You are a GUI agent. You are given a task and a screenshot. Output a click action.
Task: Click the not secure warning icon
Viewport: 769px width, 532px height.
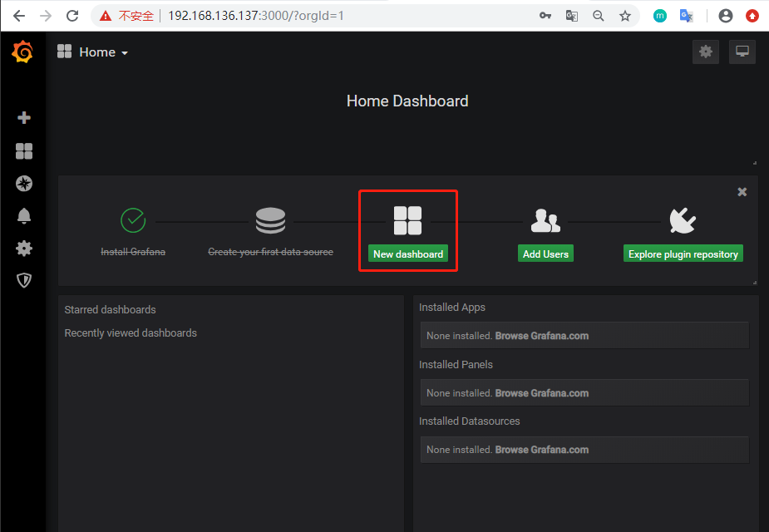coord(106,16)
